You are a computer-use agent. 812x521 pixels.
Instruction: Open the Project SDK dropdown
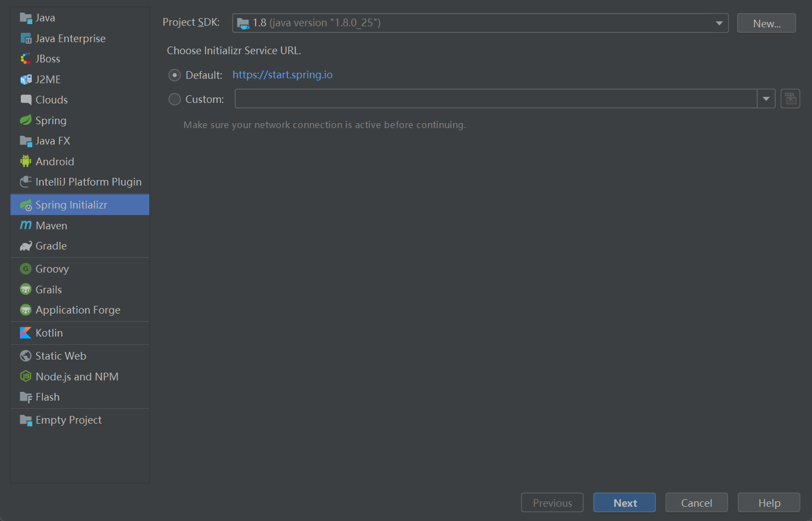click(480, 23)
